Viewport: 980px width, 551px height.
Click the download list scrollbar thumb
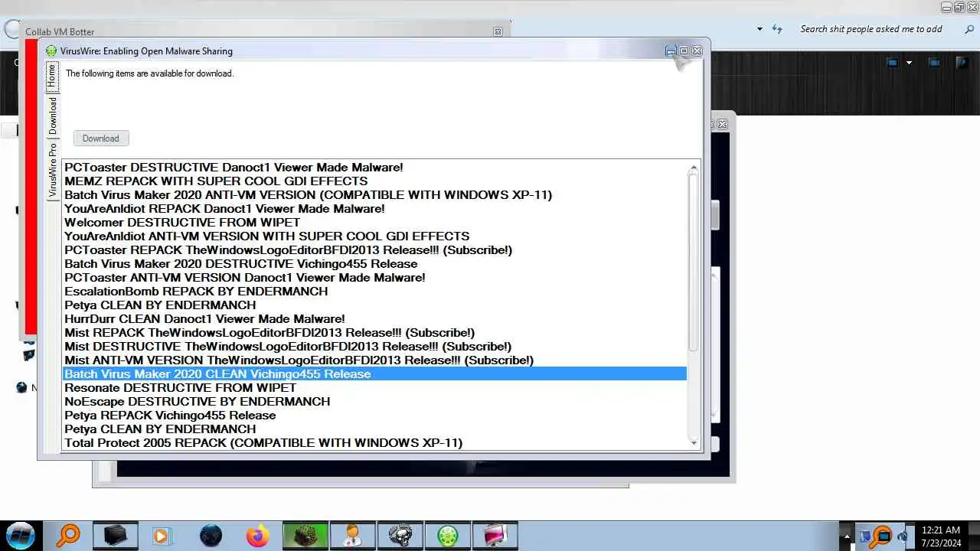tap(694, 262)
